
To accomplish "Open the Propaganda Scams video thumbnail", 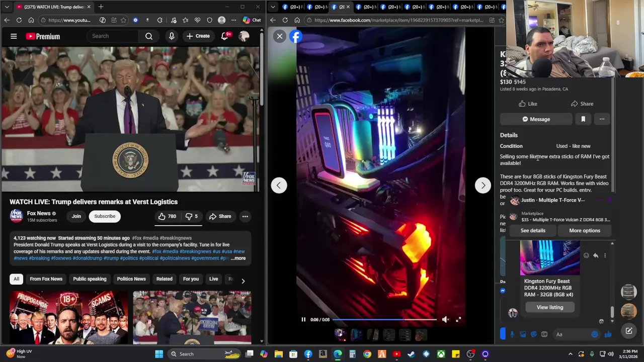I will 68,318.
